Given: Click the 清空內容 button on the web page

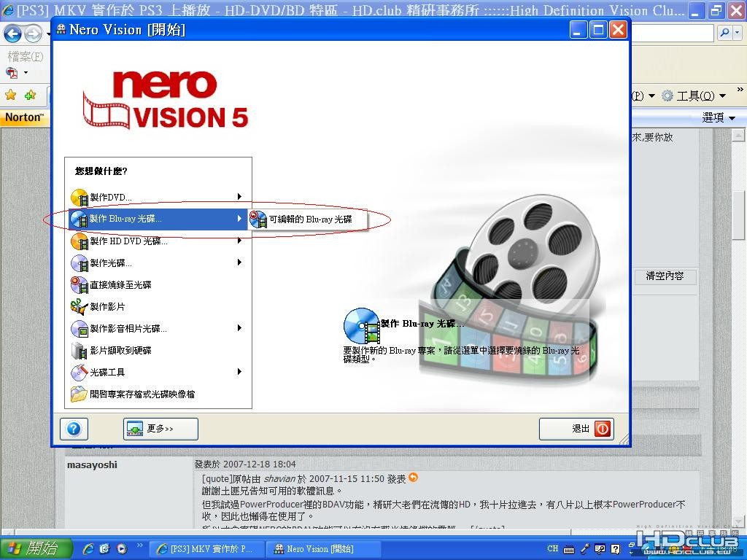Looking at the screenshot, I should [665, 276].
